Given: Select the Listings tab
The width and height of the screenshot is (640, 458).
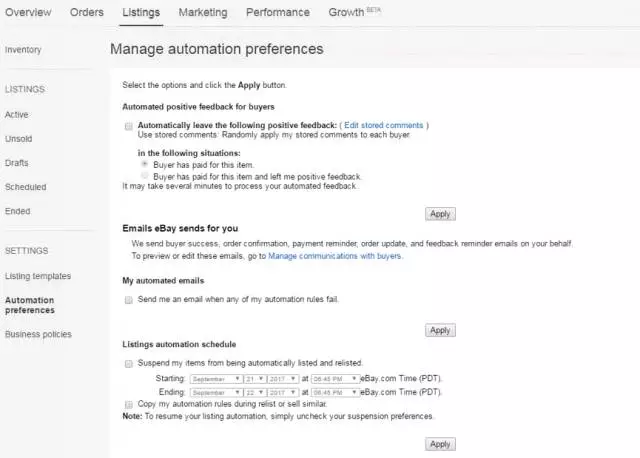Looking at the screenshot, I should [141, 12].
